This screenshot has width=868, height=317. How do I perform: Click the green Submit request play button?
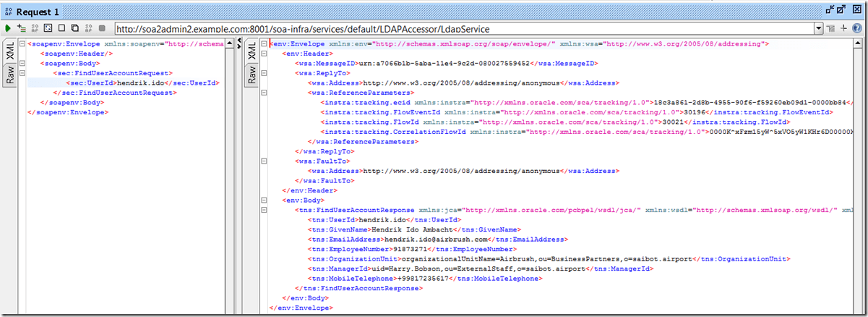pyautogui.click(x=8, y=28)
